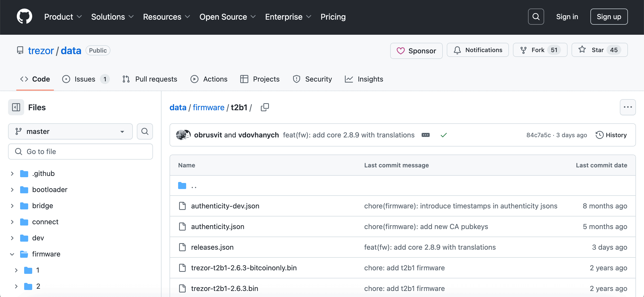Click the bootloader folder icon in tree

click(x=24, y=190)
